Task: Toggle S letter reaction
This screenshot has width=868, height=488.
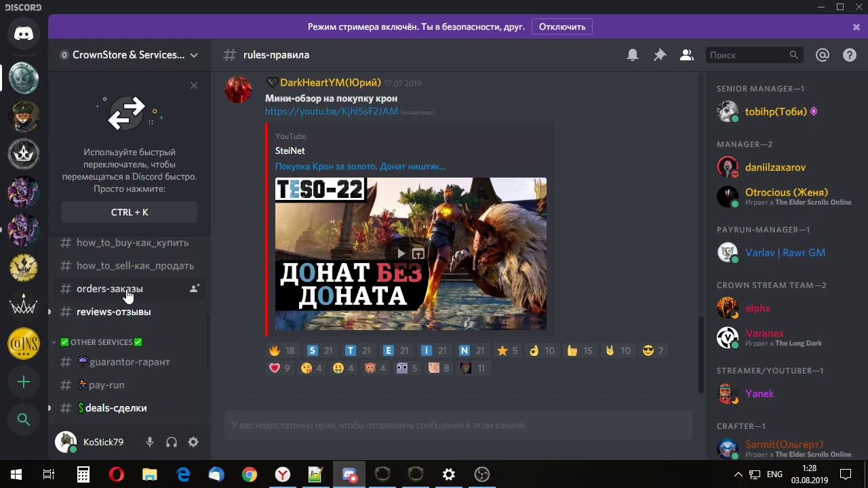Action: pos(320,350)
